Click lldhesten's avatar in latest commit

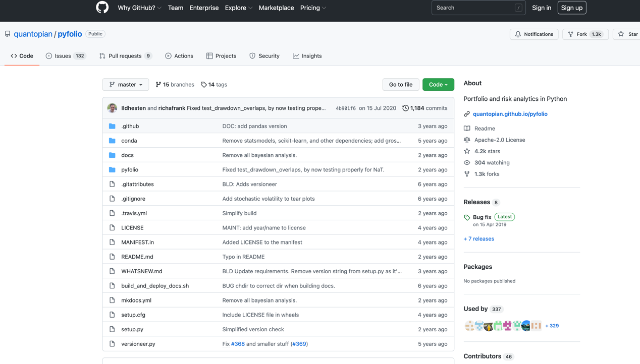coord(112,108)
